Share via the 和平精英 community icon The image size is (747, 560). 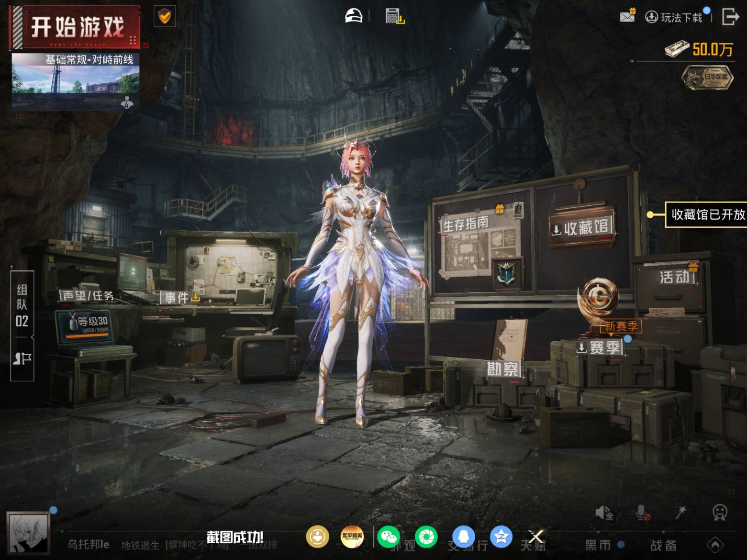[352, 537]
